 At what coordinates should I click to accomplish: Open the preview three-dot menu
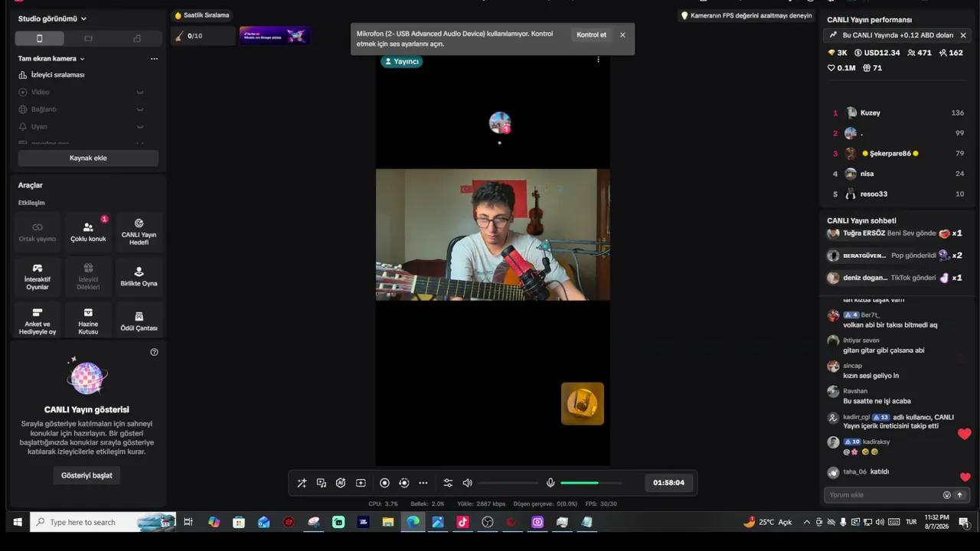(x=598, y=60)
